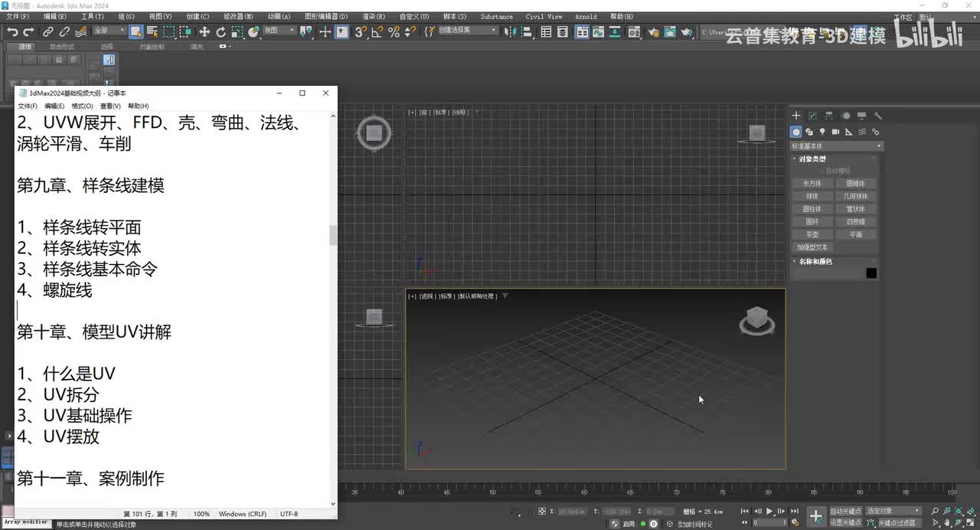980x530 pixels.
Task: Open the 标准基本体 primitive type dropdown
Action: pyautogui.click(x=836, y=146)
